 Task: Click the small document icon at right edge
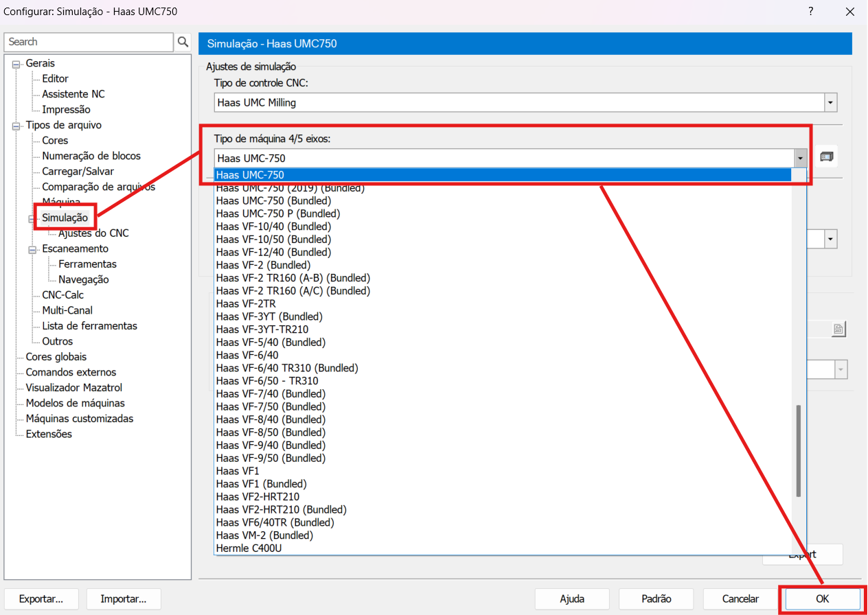click(x=838, y=329)
